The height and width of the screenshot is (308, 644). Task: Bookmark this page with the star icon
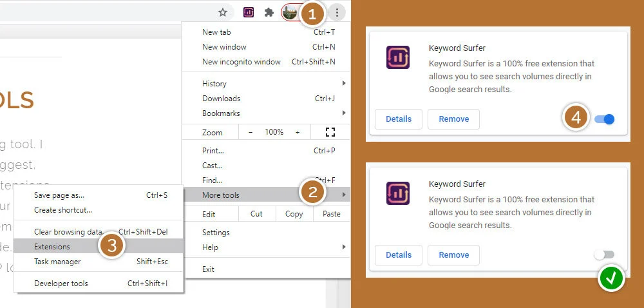click(223, 12)
